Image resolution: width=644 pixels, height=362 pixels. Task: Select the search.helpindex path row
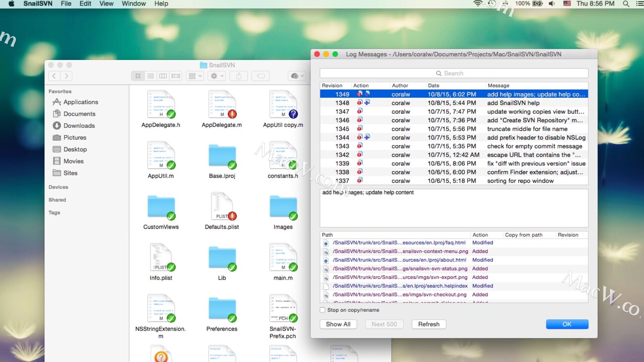tap(454, 286)
